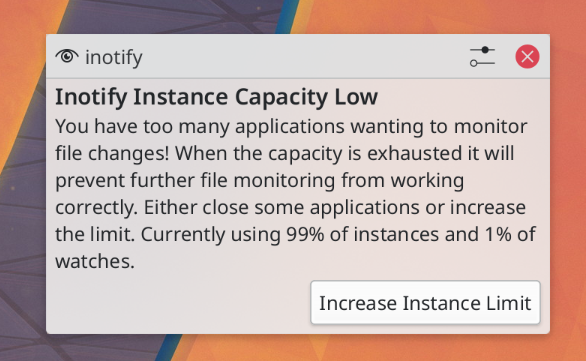
Task: Click the upper filled knob of the configure icon
Action: (485, 50)
